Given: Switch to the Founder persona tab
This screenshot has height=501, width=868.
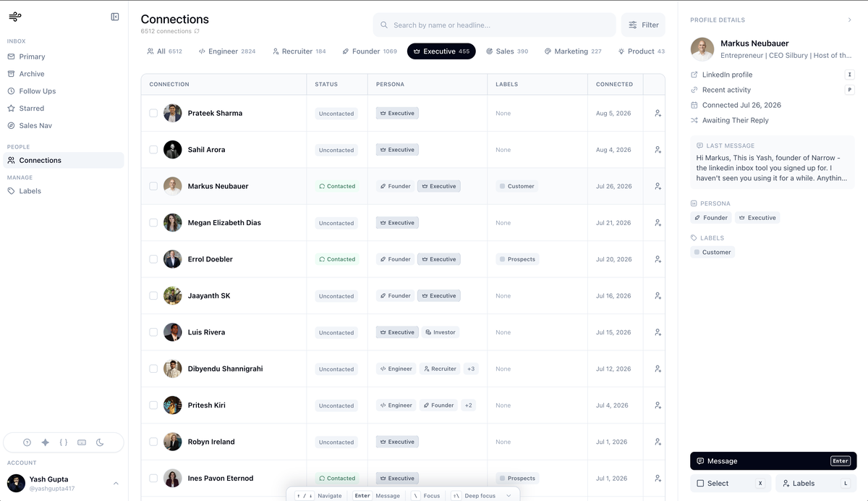Looking at the screenshot, I should click(x=370, y=51).
